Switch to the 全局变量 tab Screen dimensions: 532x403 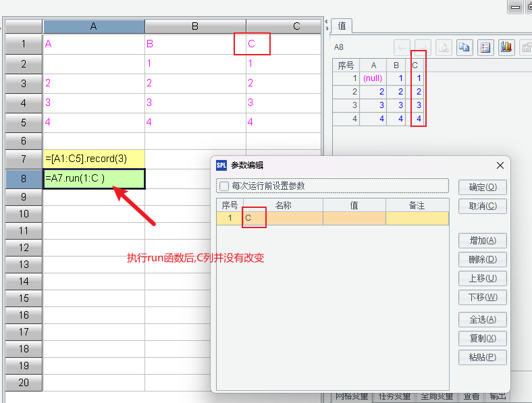437,396
